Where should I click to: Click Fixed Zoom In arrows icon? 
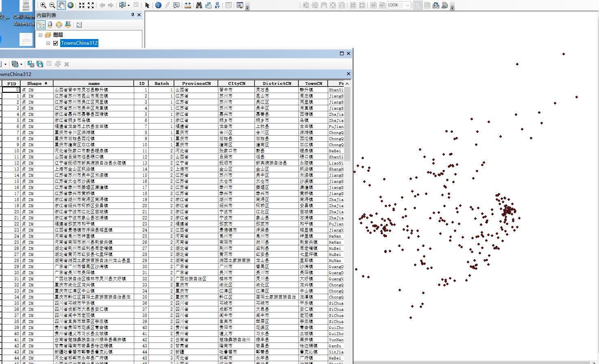(82, 5)
